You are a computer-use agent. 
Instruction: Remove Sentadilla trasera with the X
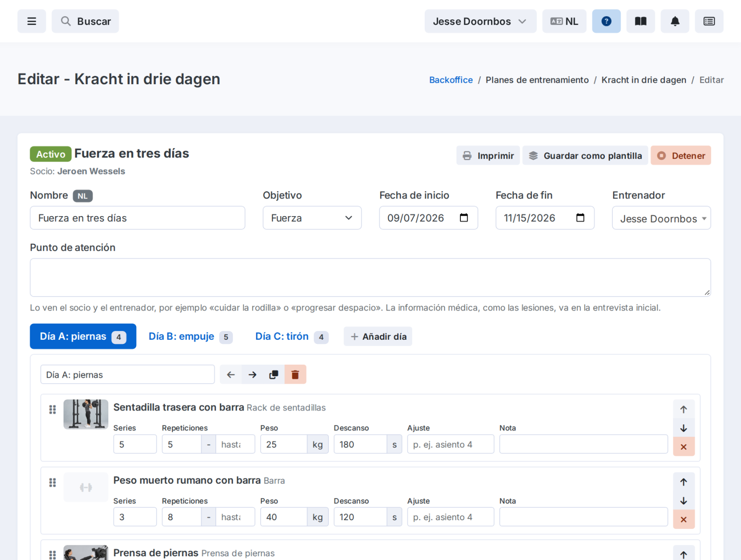[684, 447]
